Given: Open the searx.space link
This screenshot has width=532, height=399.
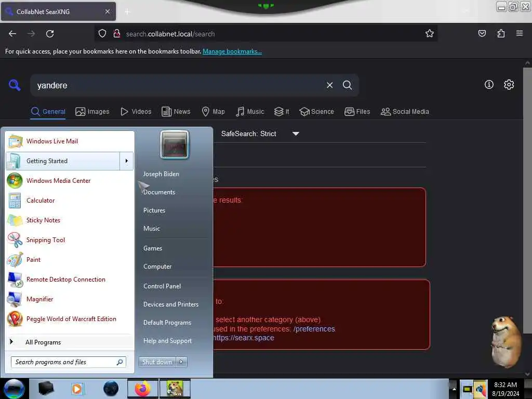Looking at the screenshot, I should point(243,338).
